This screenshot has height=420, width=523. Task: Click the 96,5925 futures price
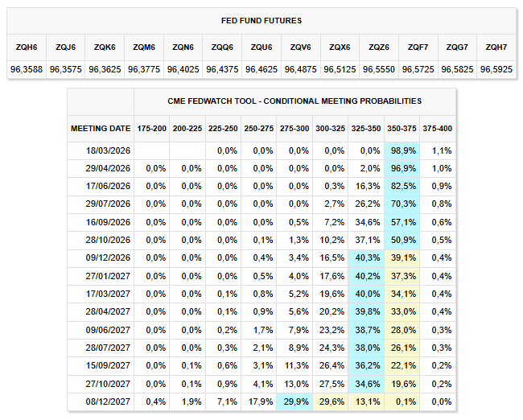(496, 69)
